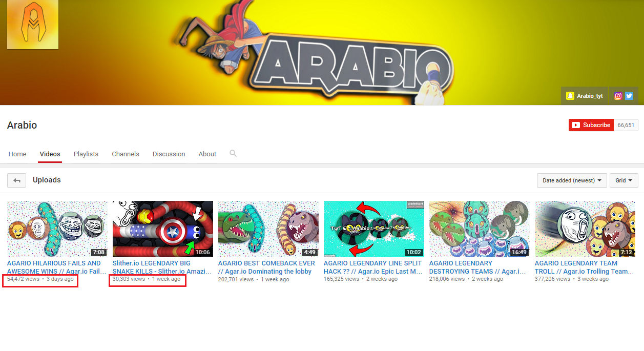Click the 30,303 views text

(x=129, y=279)
